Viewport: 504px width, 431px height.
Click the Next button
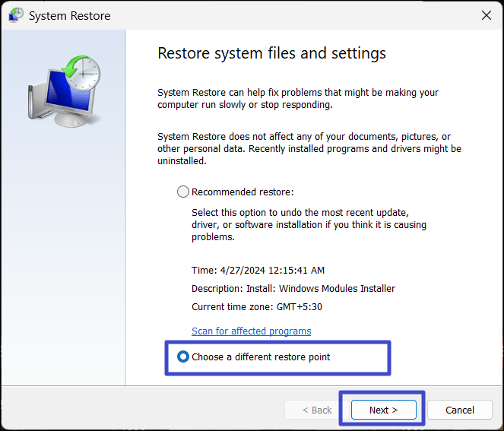pyautogui.click(x=383, y=410)
